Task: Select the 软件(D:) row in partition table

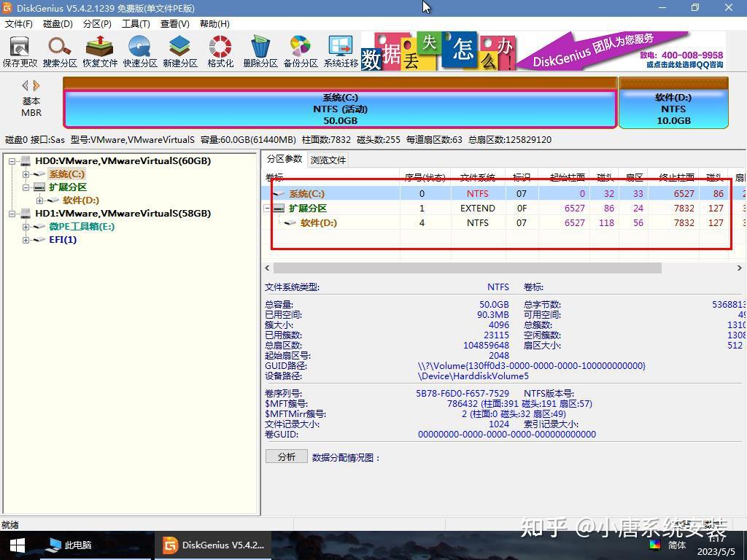Action: pos(503,222)
